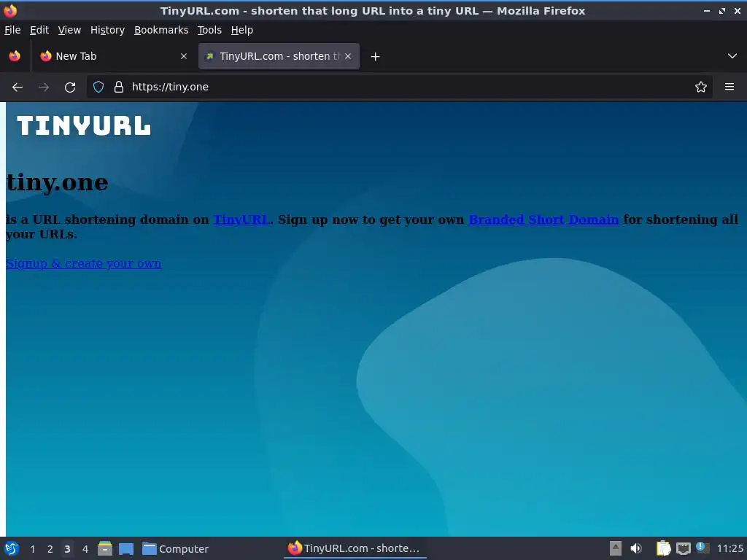This screenshot has height=560, width=747.
Task: Open the update notifier tray icon
Action: tap(703, 548)
